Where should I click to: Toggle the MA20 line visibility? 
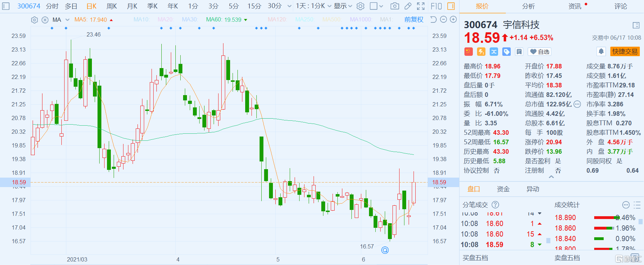click(x=166, y=20)
